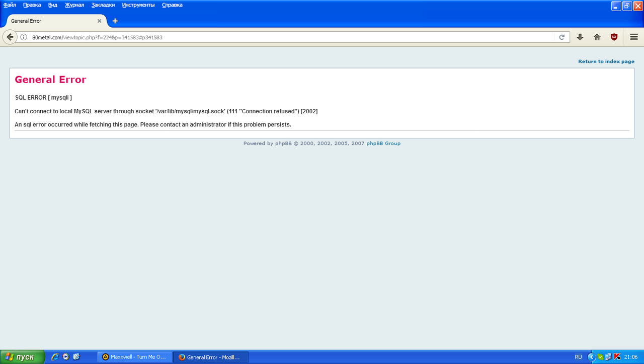Go to the home page icon
The image size is (644, 364).
(597, 37)
